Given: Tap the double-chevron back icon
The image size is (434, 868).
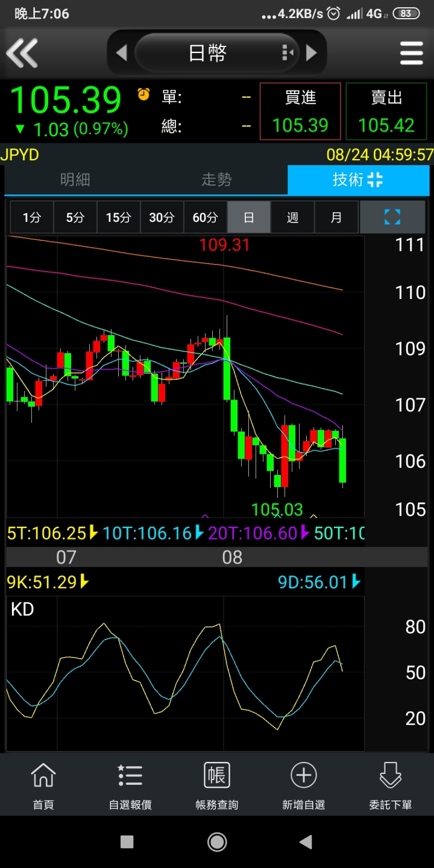Looking at the screenshot, I should pyautogui.click(x=22, y=53).
